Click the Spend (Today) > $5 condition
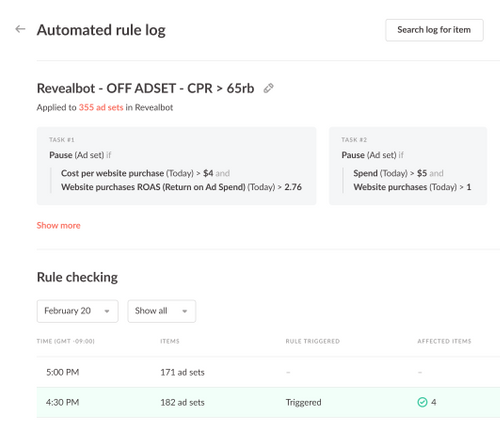The image size is (500, 447). tap(398, 173)
